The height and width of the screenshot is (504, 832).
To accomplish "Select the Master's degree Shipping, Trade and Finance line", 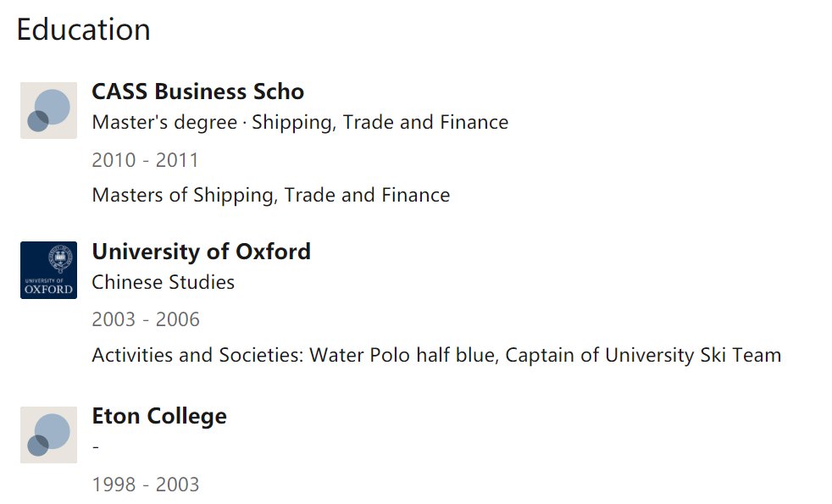I will (x=300, y=123).
